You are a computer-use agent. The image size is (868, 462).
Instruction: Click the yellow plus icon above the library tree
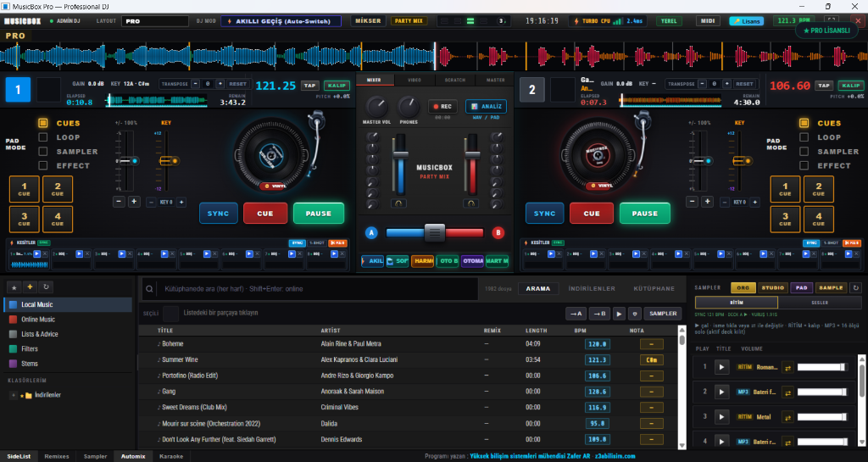click(x=30, y=287)
